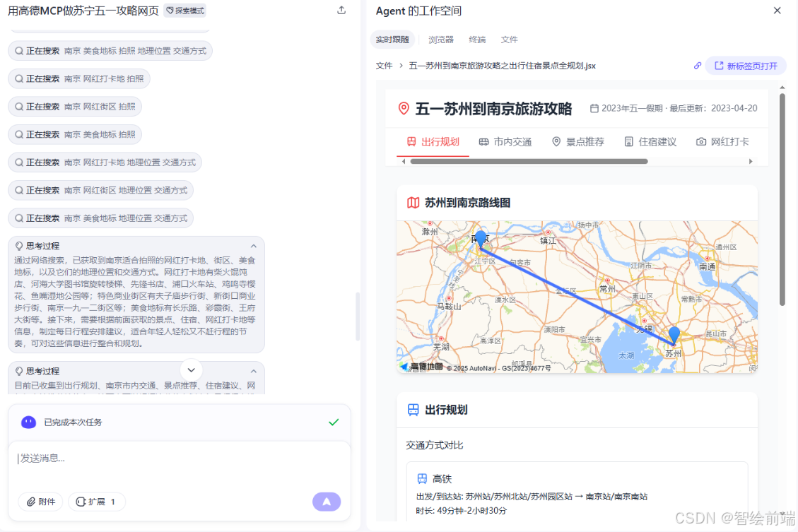Click the 高德地图 logo on map
The height and width of the screenshot is (532, 798).
422,367
